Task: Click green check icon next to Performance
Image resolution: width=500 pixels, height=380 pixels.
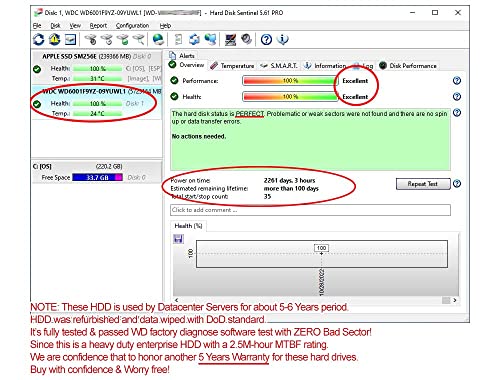Action: (174, 81)
